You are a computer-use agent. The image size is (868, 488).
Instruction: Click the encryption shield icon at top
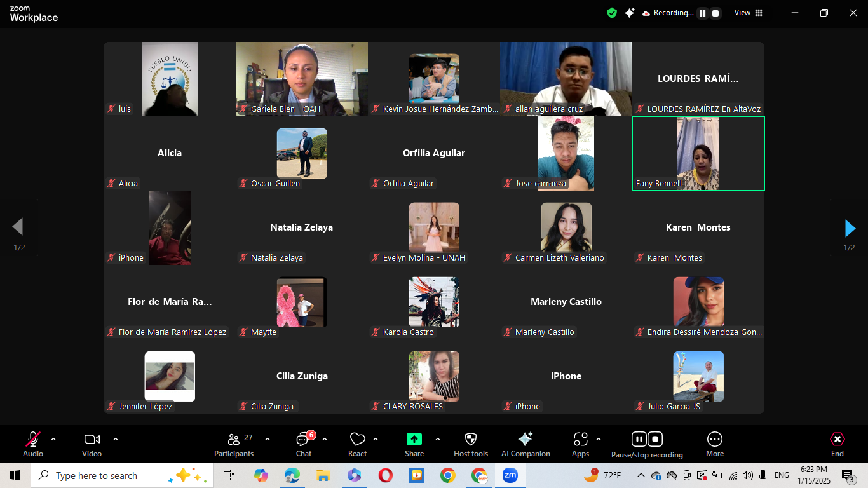[612, 13]
